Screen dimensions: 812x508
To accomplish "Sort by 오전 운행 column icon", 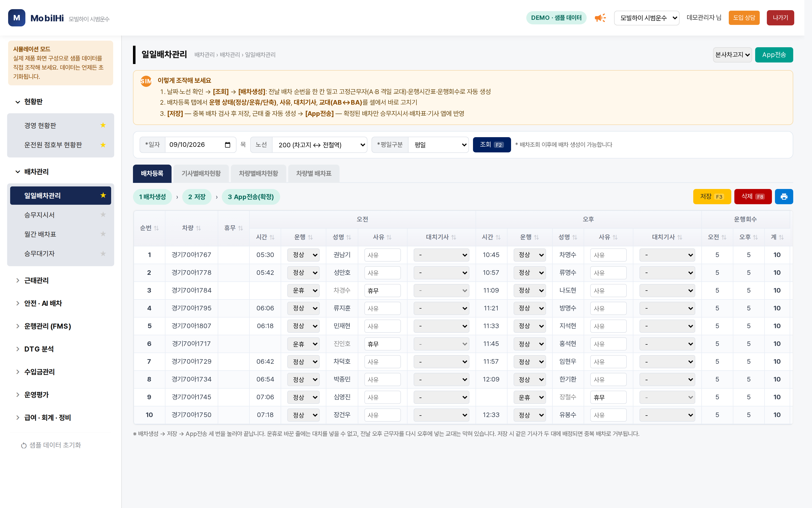I will (310, 237).
